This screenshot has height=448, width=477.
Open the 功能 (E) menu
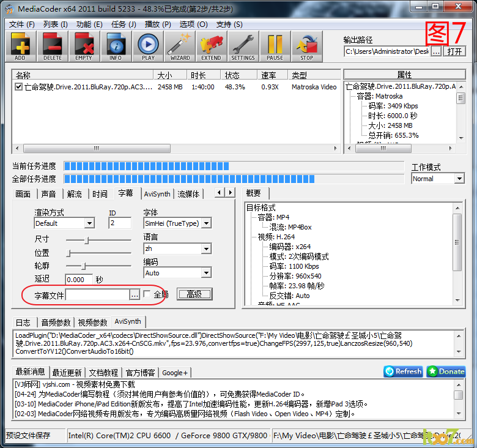coord(89,24)
